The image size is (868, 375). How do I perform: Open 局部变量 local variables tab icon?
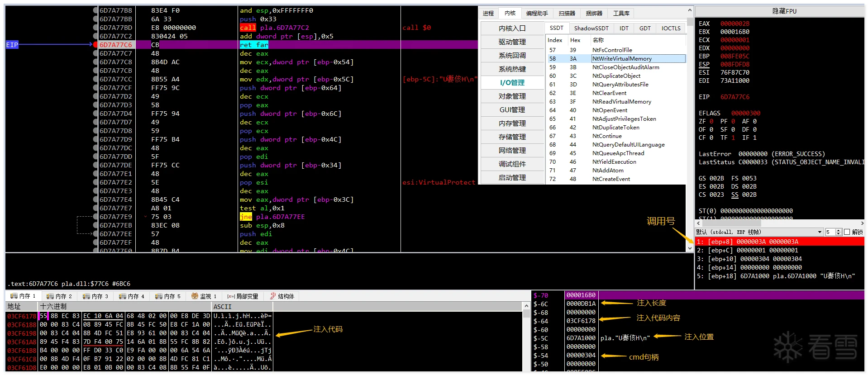point(231,296)
